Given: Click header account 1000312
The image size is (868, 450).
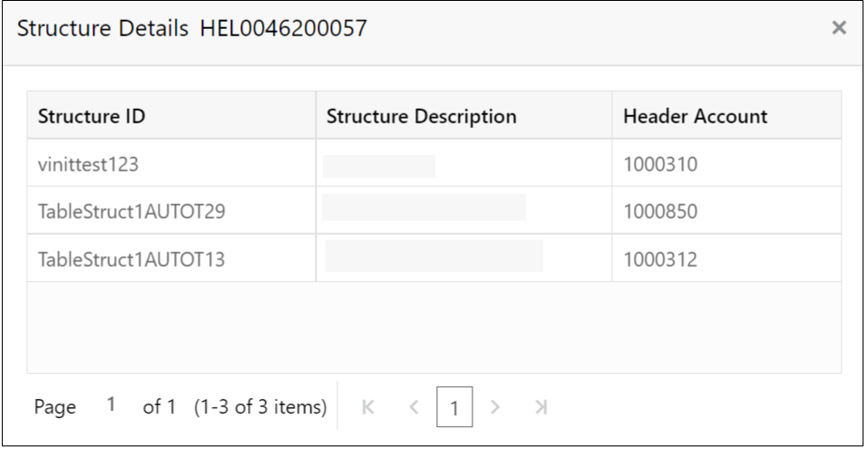Looking at the screenshot, I should pyautogui.click(x=659, y=260).
